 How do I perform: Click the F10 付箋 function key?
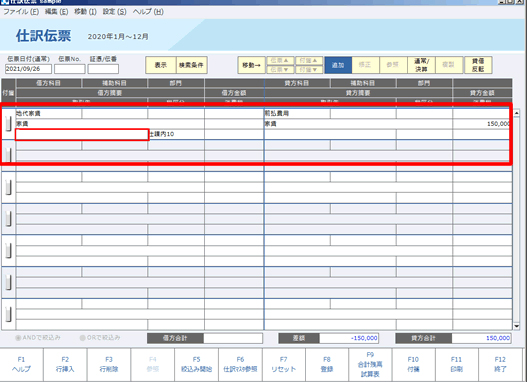[x=413, y=365]
